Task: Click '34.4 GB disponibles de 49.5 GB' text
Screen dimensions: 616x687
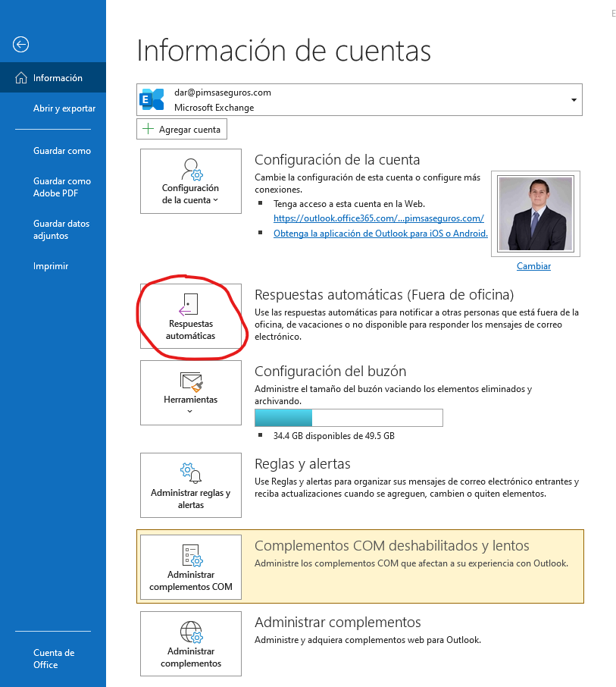Action: [x=333, y=436]
